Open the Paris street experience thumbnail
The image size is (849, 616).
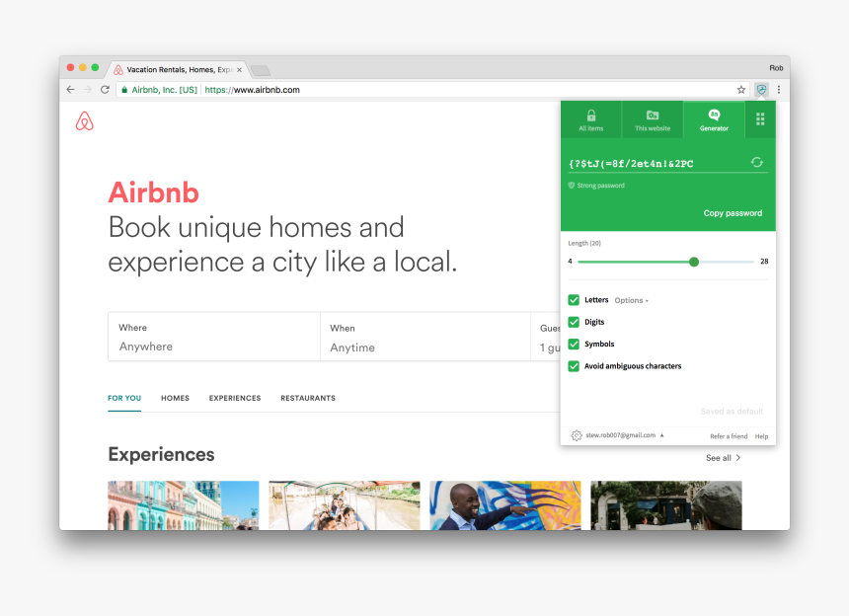pyautogui.click(x=666, y=505)
